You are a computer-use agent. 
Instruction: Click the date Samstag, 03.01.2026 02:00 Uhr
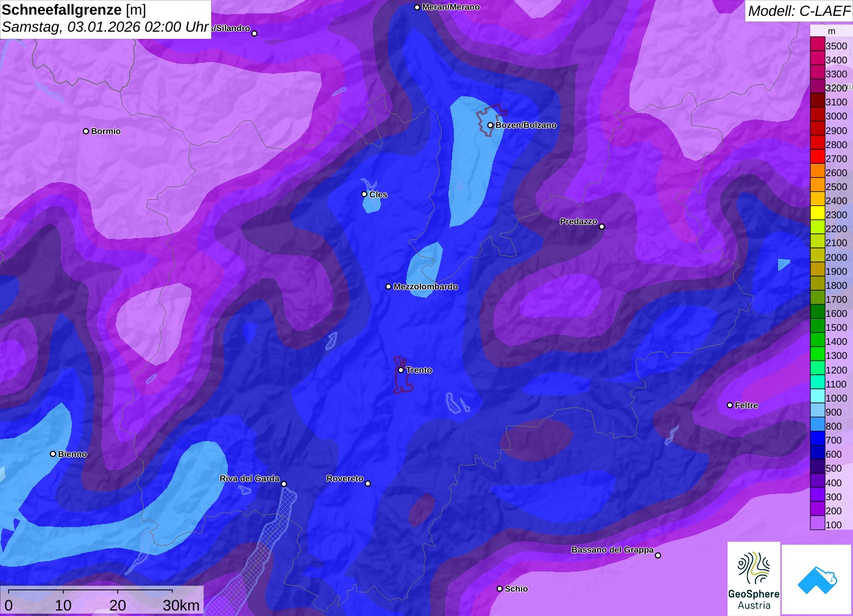click(x=105, y=27)
